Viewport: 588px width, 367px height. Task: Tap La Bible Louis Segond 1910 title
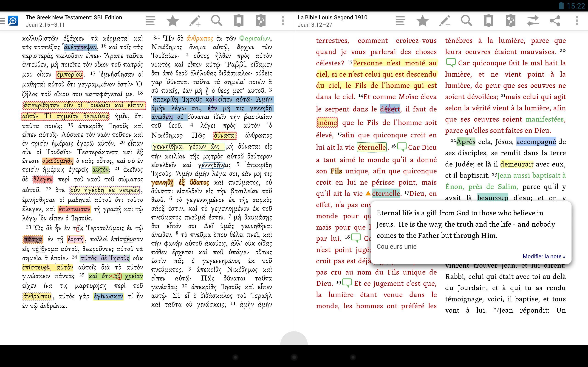(332, 17)
